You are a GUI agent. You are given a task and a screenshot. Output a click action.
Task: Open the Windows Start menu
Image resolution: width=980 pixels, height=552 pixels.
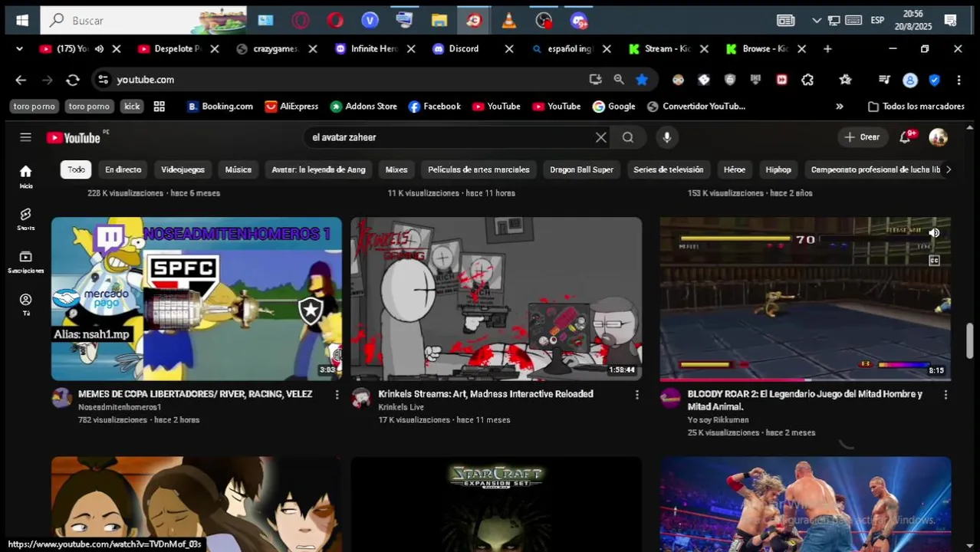pos(22,21)
